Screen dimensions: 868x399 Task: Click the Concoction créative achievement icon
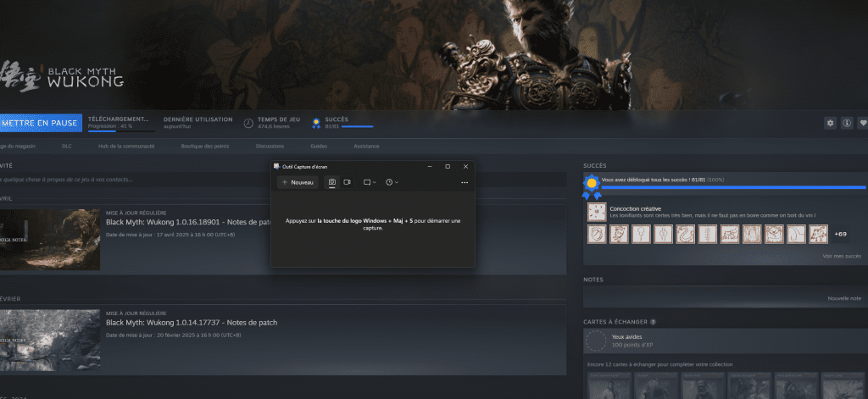click(x=596, y=212)
